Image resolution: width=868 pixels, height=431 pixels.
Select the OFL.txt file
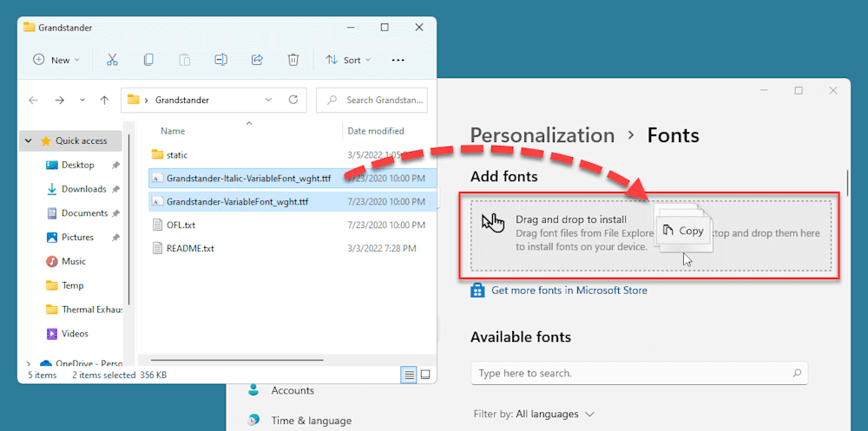[x=181, y=225]
